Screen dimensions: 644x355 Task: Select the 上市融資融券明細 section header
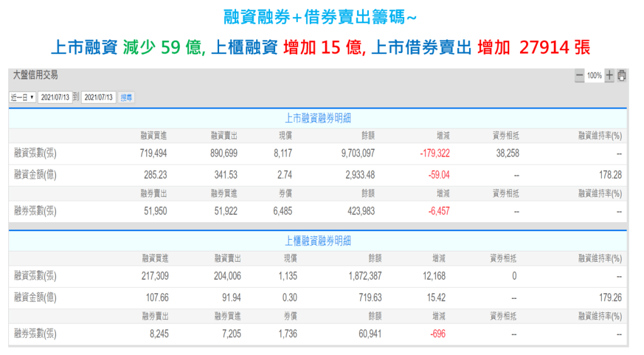tap(318, 118)
